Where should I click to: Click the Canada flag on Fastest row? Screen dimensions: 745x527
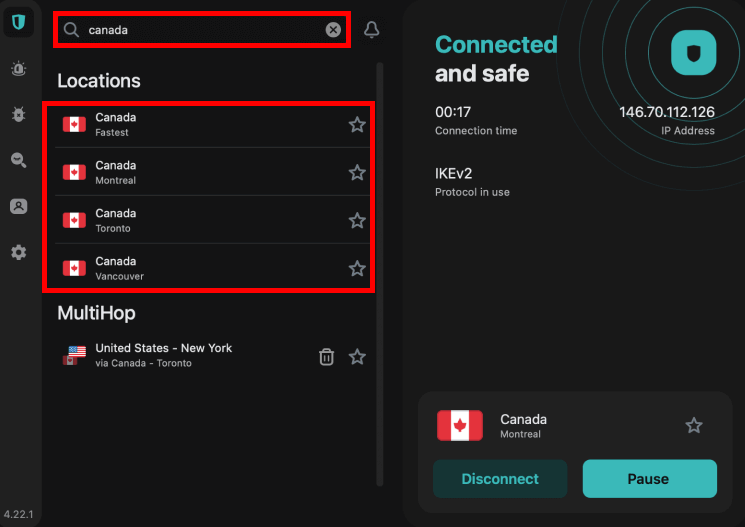(74, 125)
